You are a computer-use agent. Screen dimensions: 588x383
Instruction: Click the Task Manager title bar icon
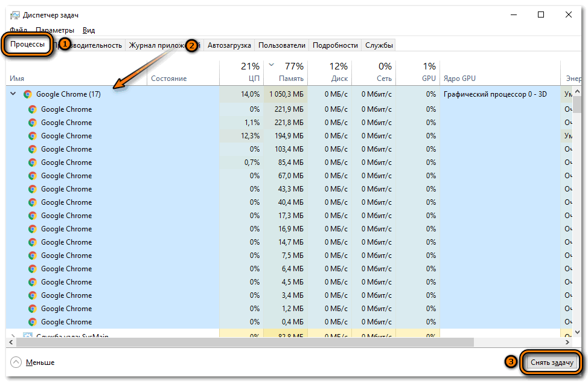[14, 15]
